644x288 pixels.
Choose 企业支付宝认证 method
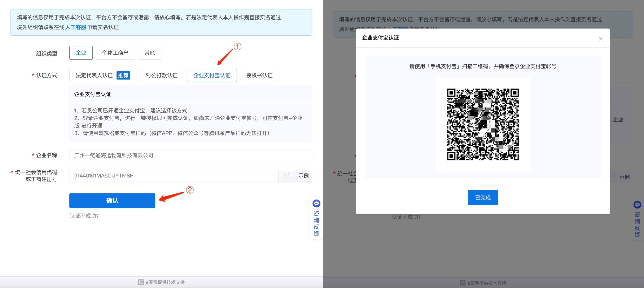click(x=212, y=75)
